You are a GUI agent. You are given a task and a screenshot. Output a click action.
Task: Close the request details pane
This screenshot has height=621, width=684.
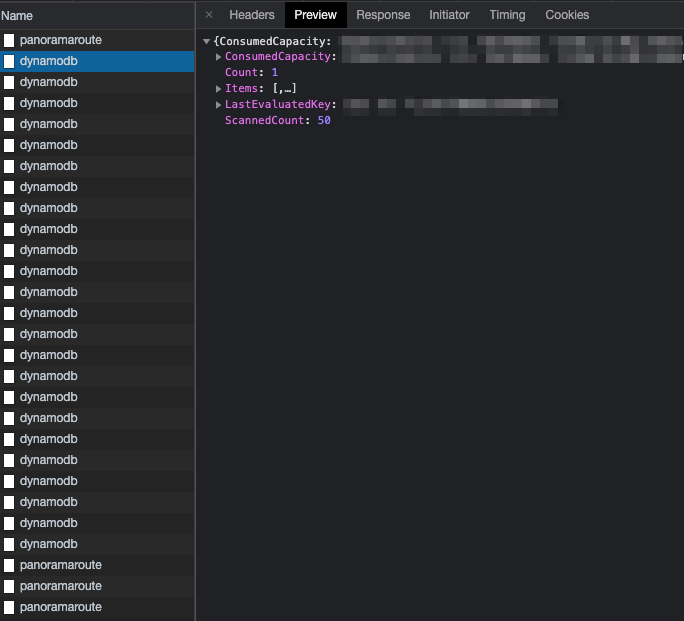pos(209,15)
